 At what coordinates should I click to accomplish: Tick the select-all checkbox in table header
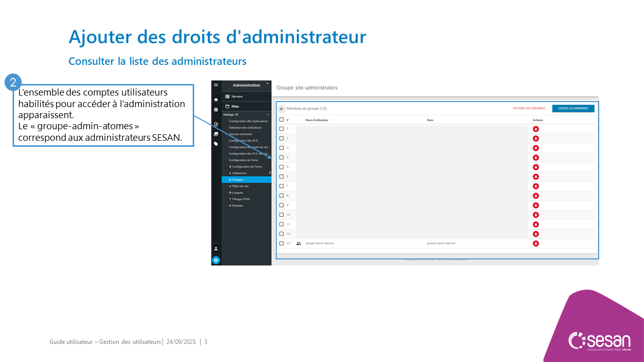point(282,120)
